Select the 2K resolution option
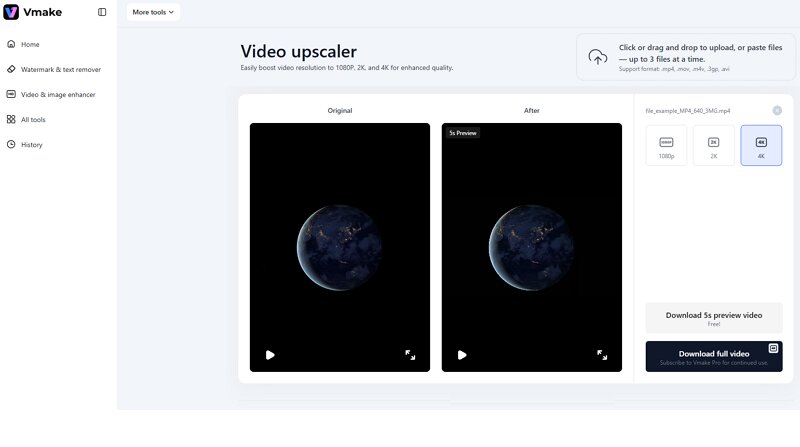The width and height of the screenshot is (800, 447). click(x=714, y=146)
